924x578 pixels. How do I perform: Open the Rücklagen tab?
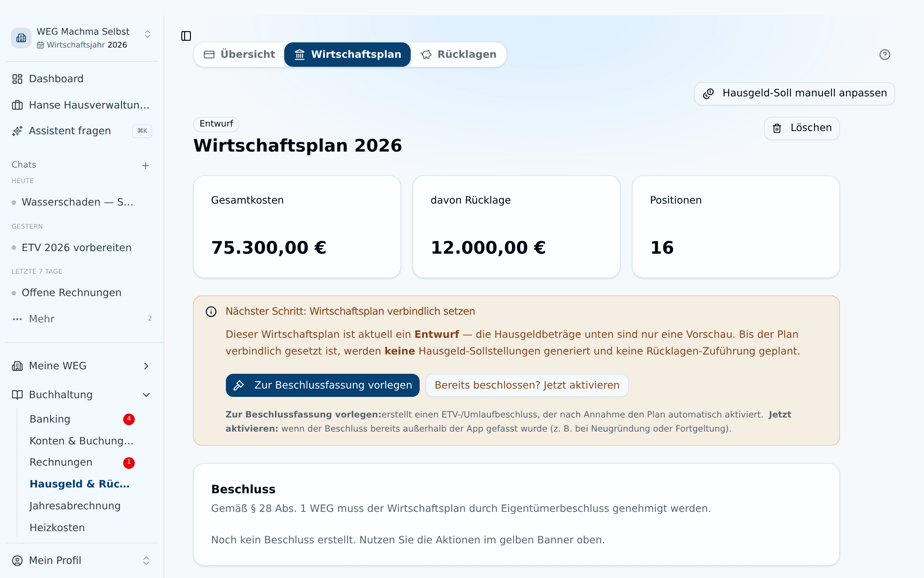[458, 54]
